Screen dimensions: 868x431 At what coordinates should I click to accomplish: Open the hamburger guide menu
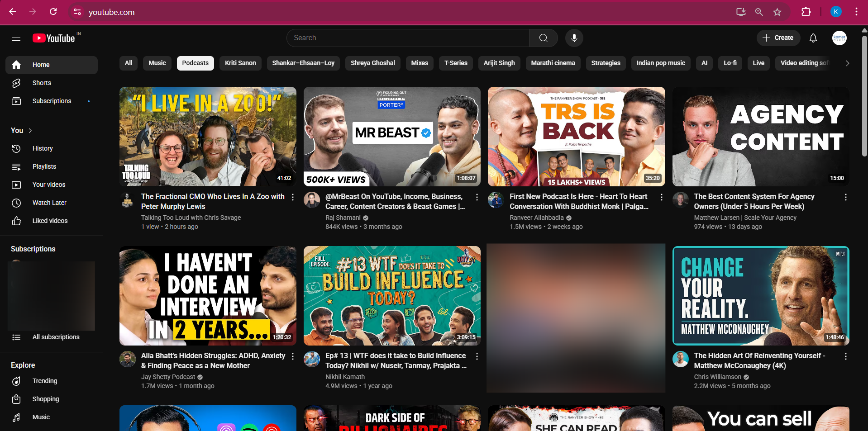(16, 38)
